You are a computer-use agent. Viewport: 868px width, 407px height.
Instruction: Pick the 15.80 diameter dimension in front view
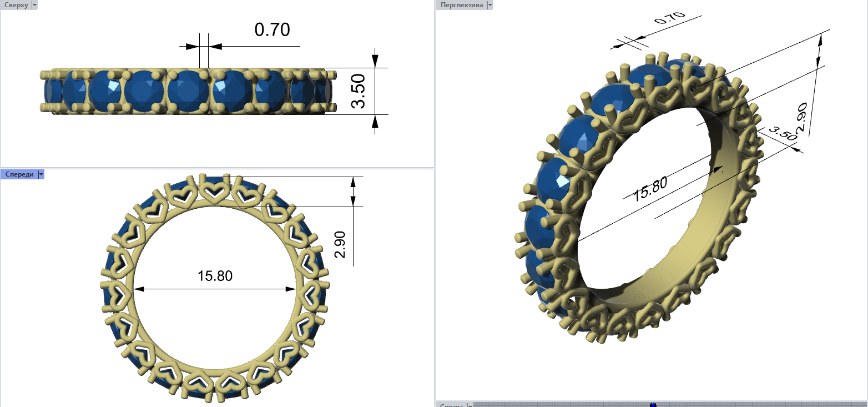[x=215, y=276]
